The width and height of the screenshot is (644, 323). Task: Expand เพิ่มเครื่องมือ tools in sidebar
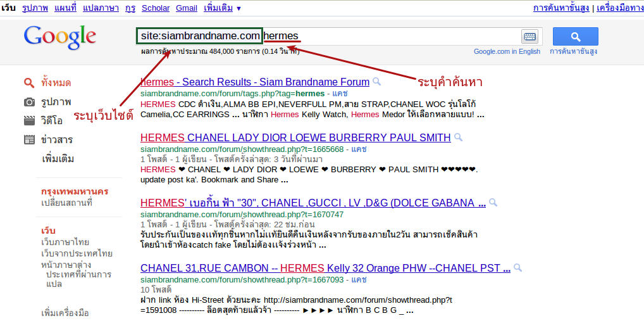pyautogui.click(x=65, y=313)
